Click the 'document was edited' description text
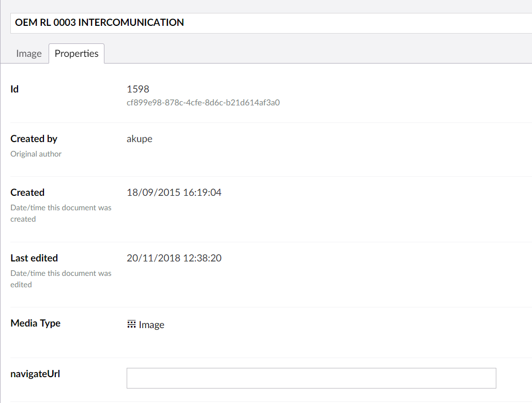Viewport: 532px width, 403px height. pyautogui.click(x=60, y=278)
